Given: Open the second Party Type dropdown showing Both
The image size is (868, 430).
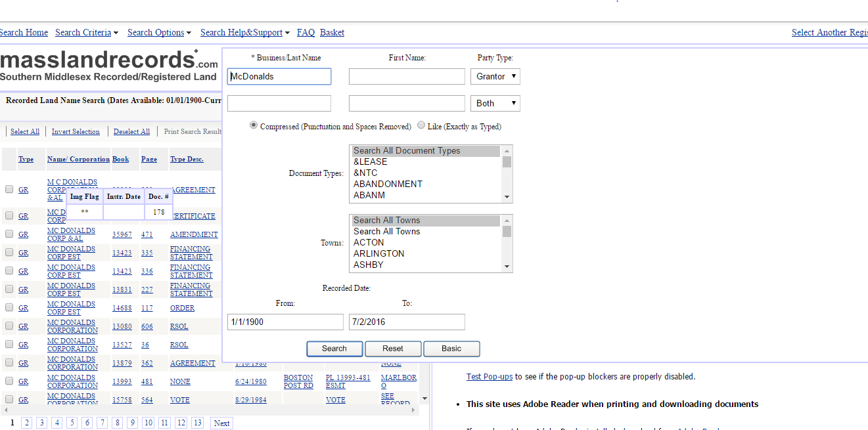Looking at the screenshot, I should 495,103.
